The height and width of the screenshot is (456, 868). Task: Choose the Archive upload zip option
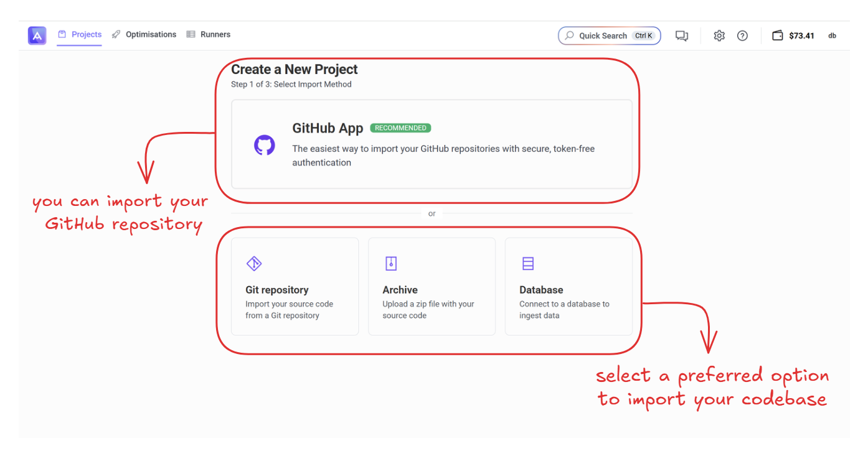click(x=432, y=287)
